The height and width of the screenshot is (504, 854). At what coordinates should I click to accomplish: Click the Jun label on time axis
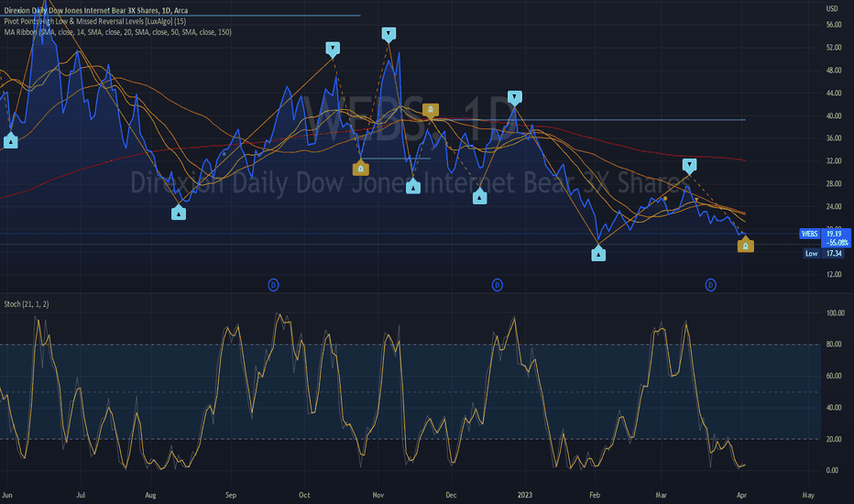[x=6, y=495]
